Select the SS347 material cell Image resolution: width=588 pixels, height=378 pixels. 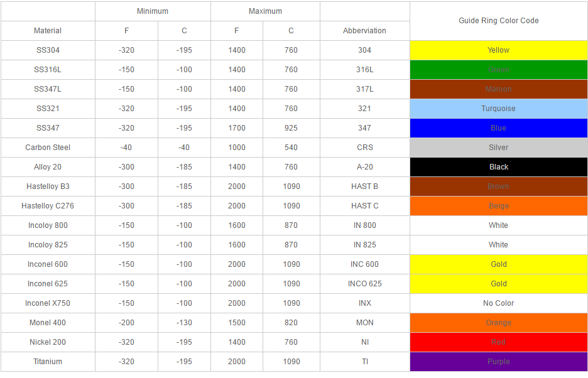click(x=48, y=128)
